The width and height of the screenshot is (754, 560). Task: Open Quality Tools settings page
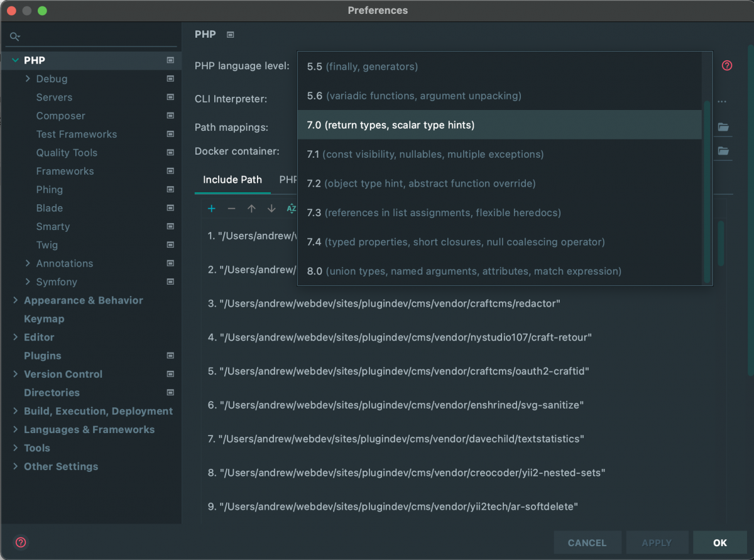pyautogui.click(x=67, y=153)
